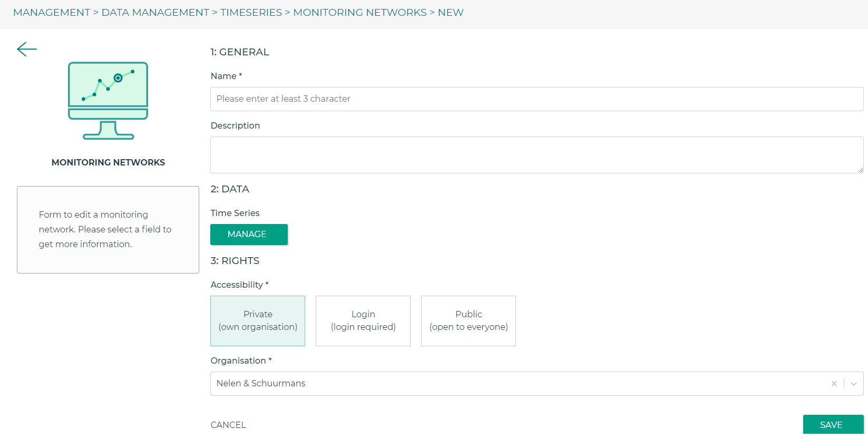
Task: Click the 'Accessibility *' label
Action: point(240,285)
